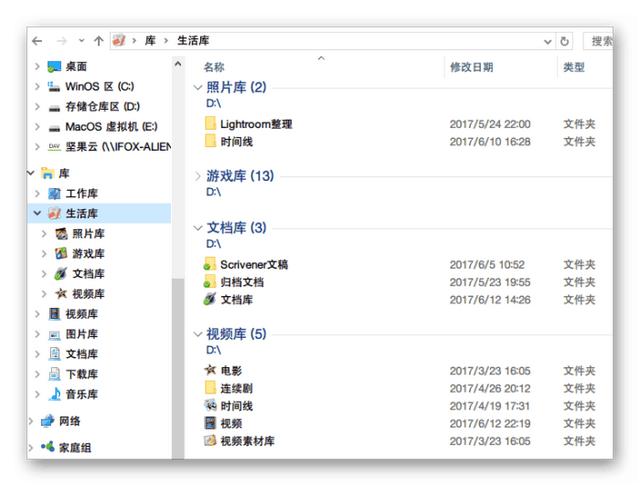
Task: Click the Back navigation arrow
Action: pyautogui.click(x=37, y=41)
